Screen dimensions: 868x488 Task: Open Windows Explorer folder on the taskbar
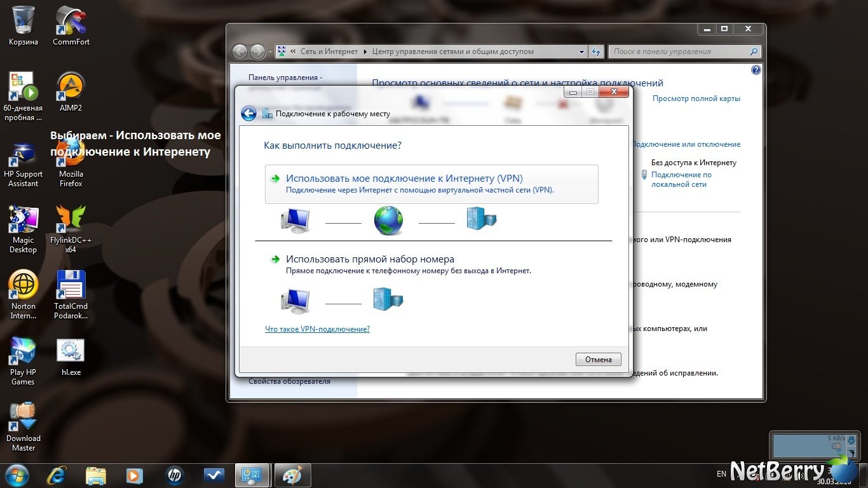tap(96, 475)
